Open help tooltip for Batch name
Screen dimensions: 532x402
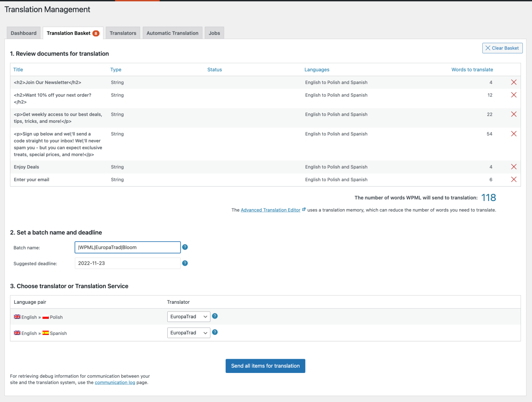[x=185, y=247]
